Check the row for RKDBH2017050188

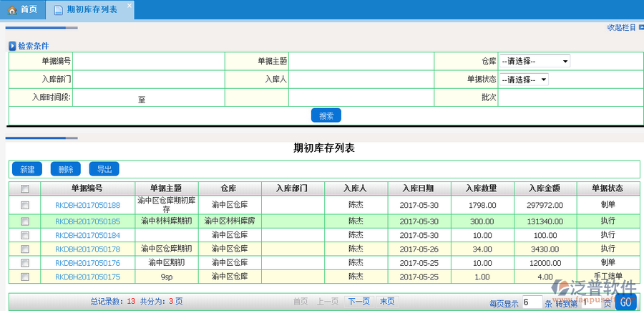pos(25,205)
